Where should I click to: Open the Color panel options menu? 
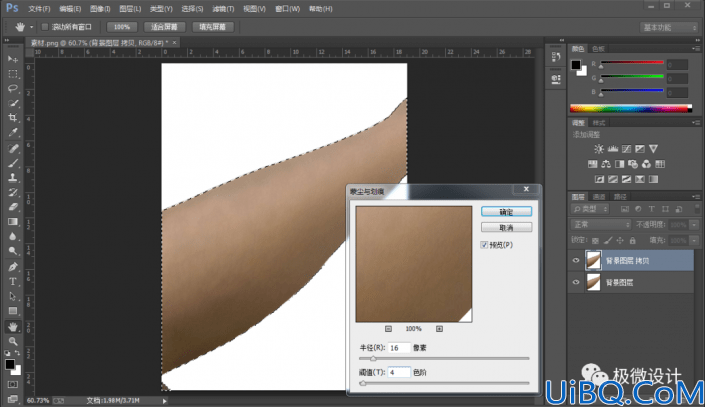click(696, 49)
